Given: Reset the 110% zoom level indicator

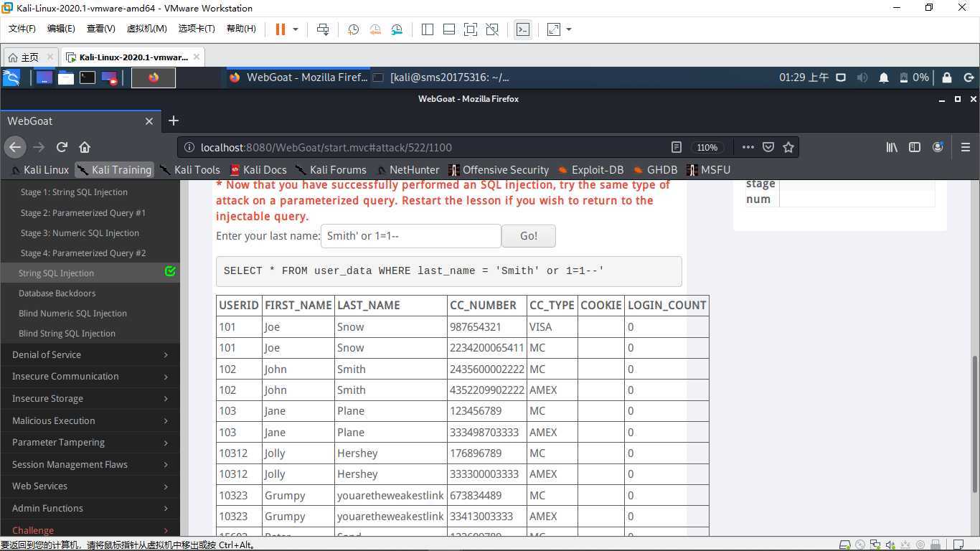Looking at the screenshot, I should click(x=707, y=147).
